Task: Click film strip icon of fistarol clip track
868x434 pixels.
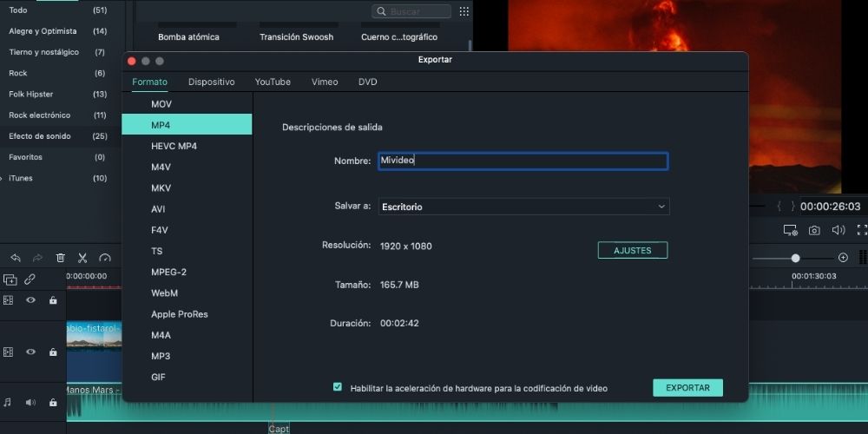Action: 8,352
